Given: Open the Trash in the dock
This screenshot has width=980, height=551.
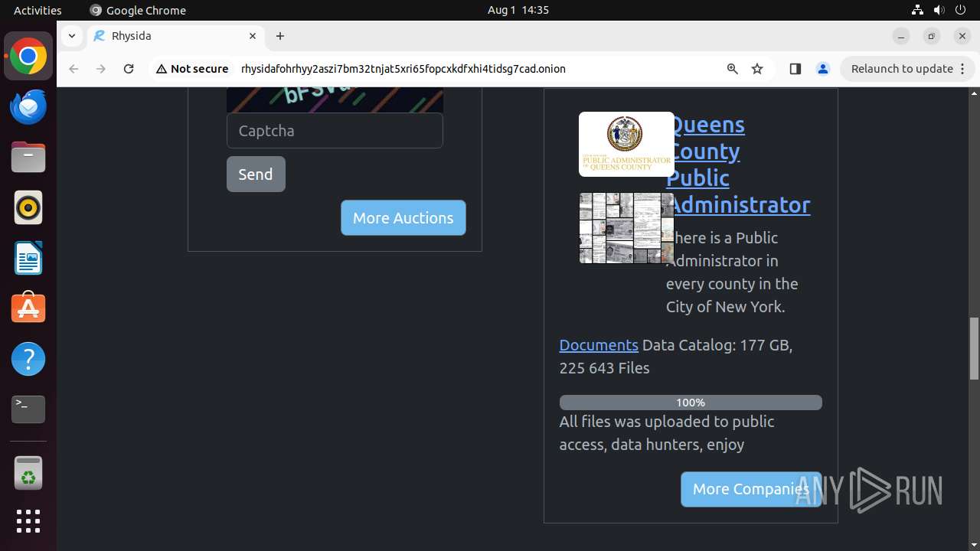Looking at the screenshot, I should (x=28, y=473).
